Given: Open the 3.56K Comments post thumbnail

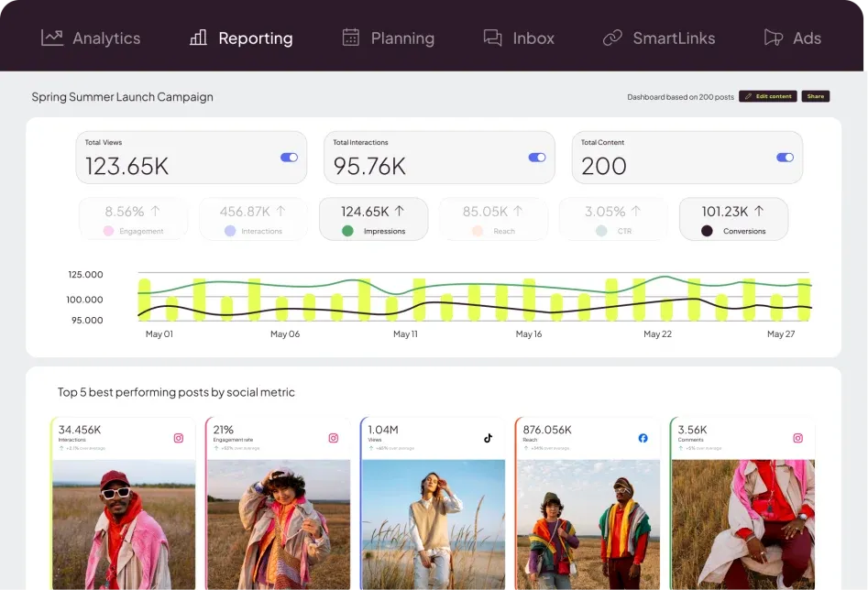Looking at the screenshot, I should click(x=742, y=524).
